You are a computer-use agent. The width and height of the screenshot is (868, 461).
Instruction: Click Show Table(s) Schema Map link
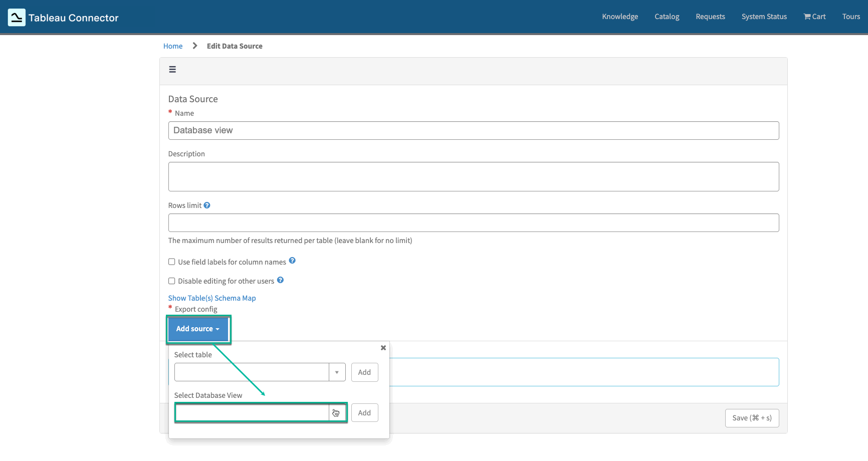coord(211,298)
